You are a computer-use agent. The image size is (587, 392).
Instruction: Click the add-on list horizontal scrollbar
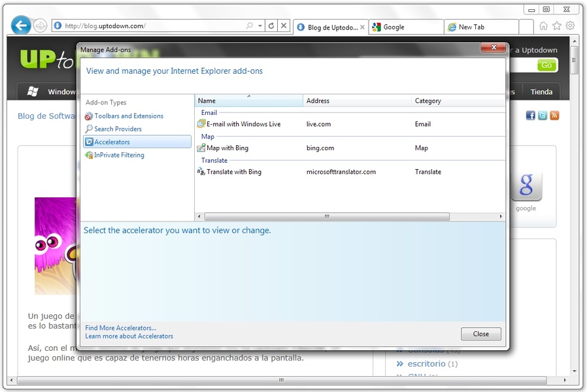point(327,216)
